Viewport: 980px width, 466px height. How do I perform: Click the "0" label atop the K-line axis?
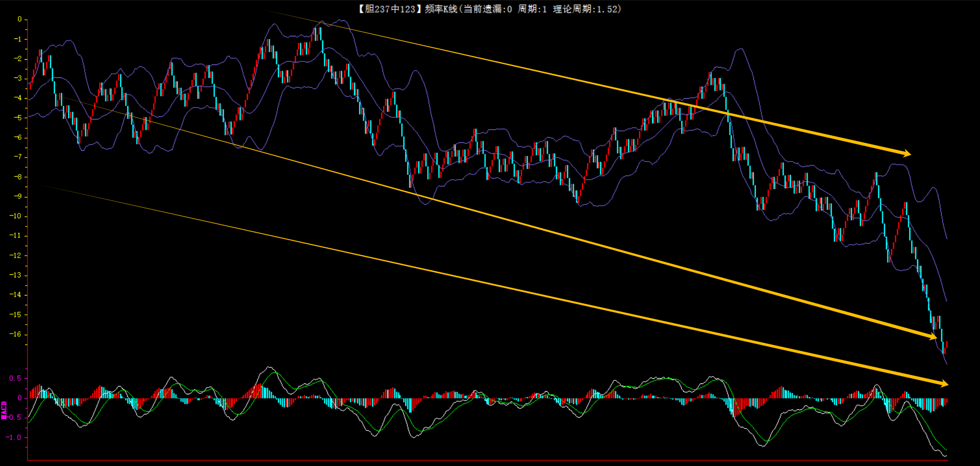pyautogui.click(x=20, y=19)
